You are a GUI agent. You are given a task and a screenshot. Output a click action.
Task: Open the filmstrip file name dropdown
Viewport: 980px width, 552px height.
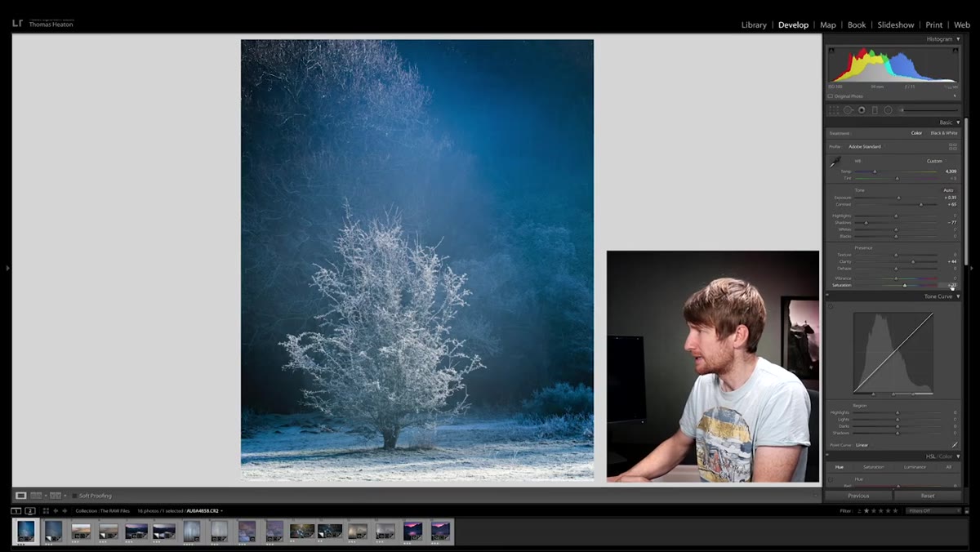point(204,511)
